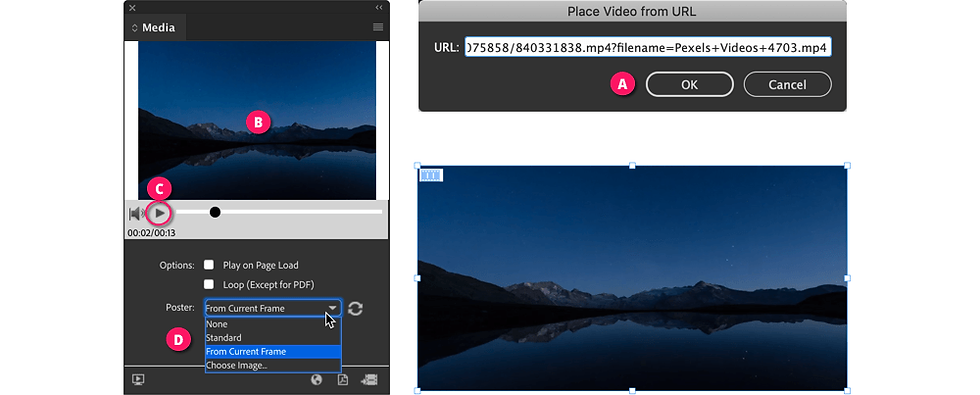Click the right-middle handle of the video frame
This screenshot has width=980, height=395.
[848, 278]
